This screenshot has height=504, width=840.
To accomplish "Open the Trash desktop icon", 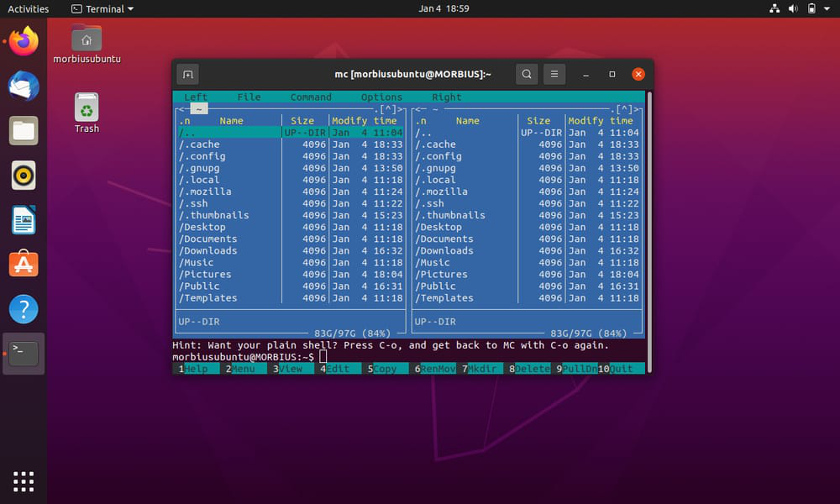I will (x=87, y=113).
